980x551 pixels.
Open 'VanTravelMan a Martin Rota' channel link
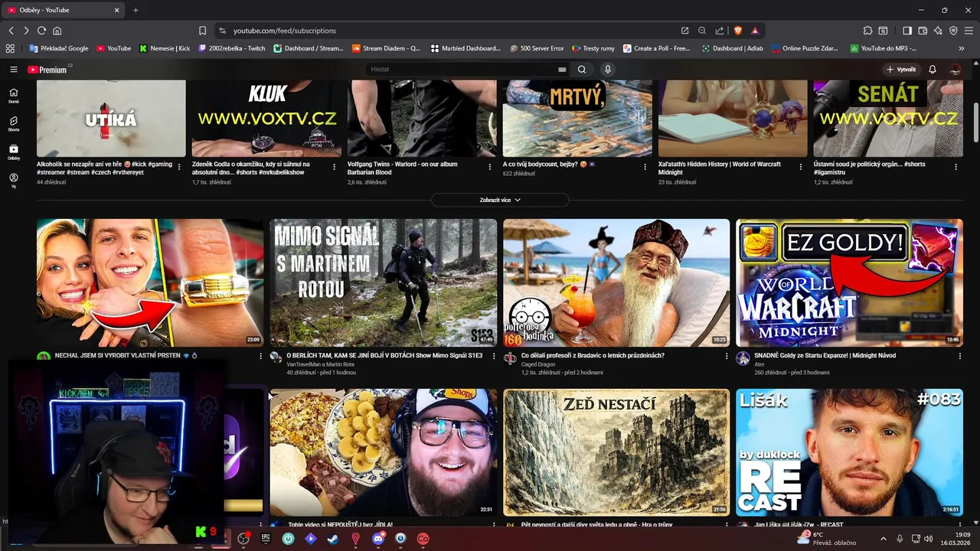(322, 364)
